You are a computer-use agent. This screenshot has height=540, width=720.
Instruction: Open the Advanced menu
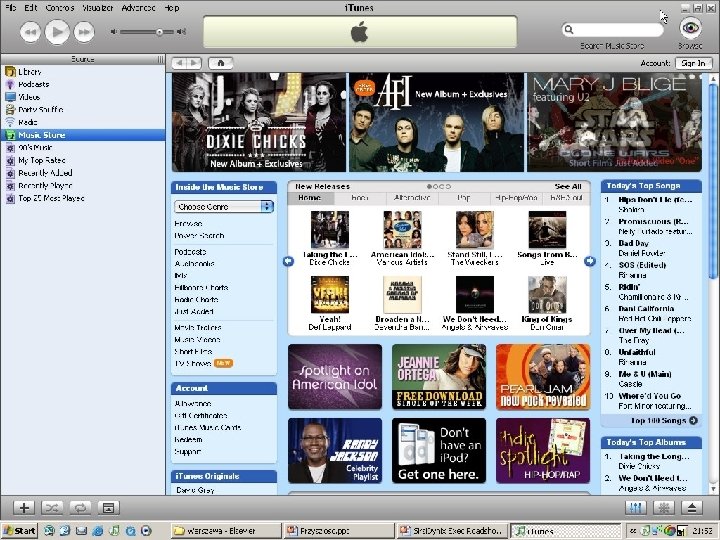[x=138, y=8]
